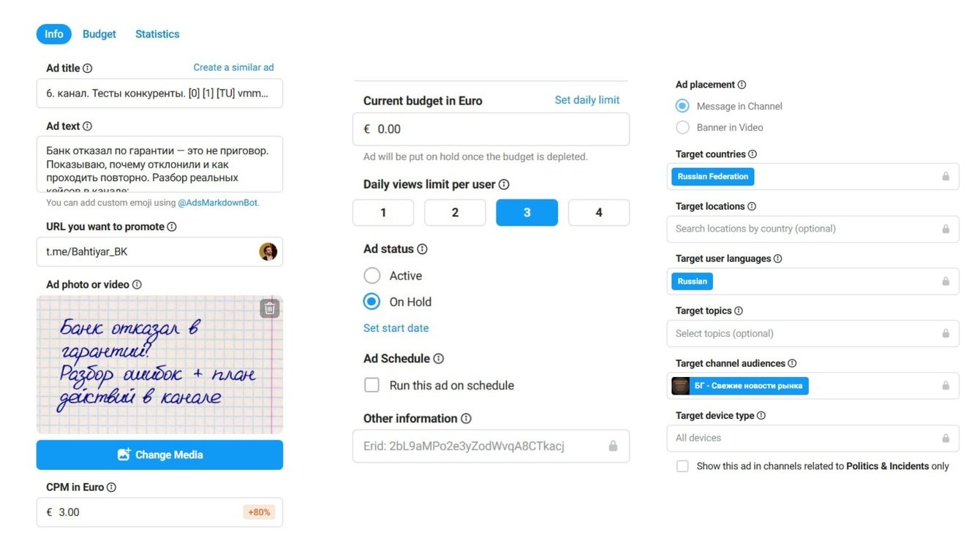The width and height of the screenshot is (980, 551).
Task: Click the lock icon in Other information field
Action: click(x=613, y=446)
